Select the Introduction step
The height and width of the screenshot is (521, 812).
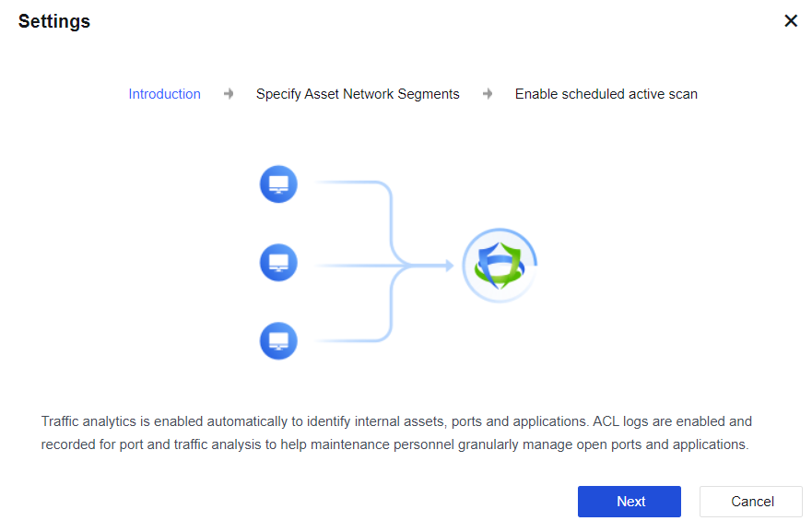(164, 94)
